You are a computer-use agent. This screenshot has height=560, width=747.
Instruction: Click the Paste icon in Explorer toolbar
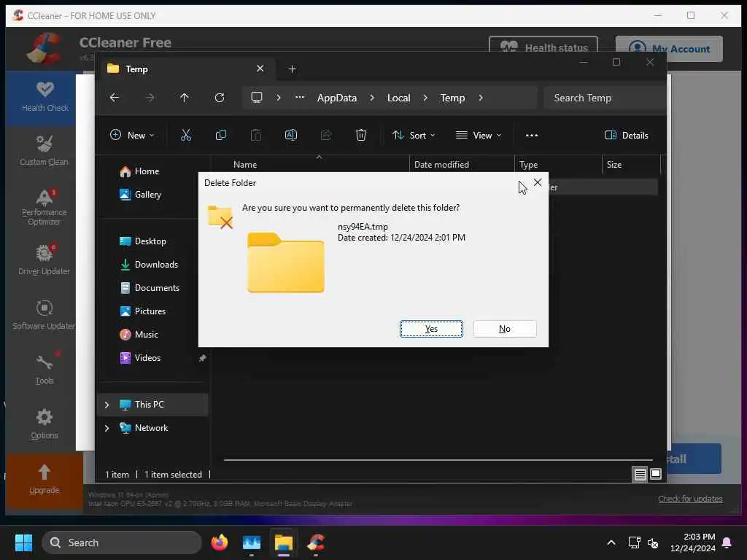point(256,135)
